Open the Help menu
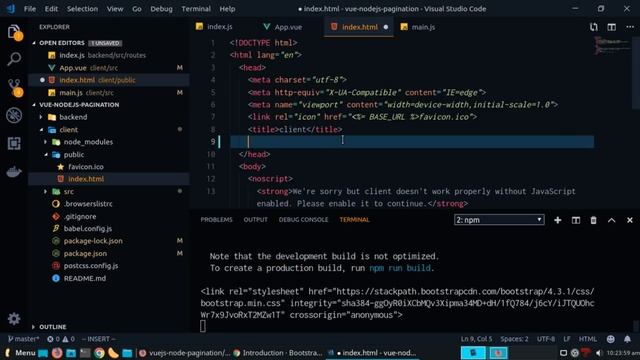Image resolution: width=640 pixels, height=360 pixels. [227, 9]
